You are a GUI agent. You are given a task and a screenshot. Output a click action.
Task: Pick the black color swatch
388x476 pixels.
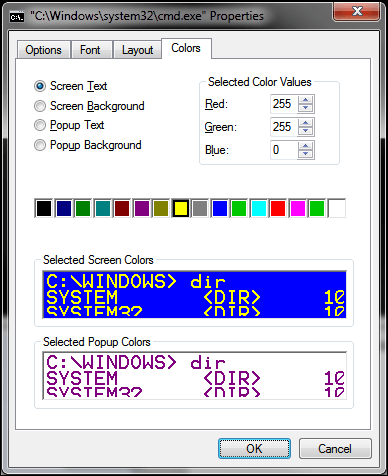click(x=44, y=209)
